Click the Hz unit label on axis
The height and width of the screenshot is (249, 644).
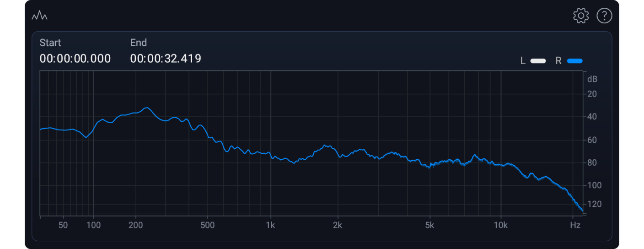tap(575, 225)
